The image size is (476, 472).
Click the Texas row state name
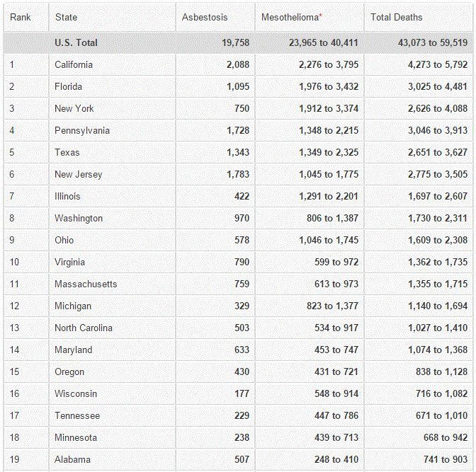67,152
